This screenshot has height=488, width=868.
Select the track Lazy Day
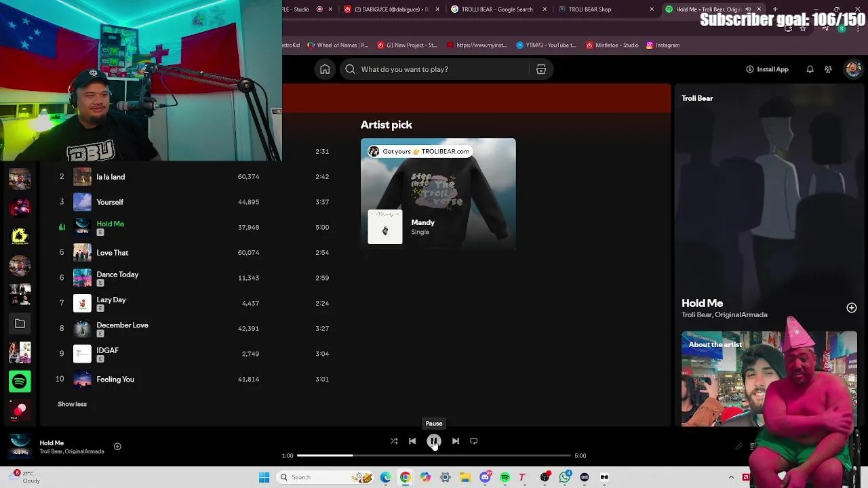pyautogui.click(x=111, y=300)
